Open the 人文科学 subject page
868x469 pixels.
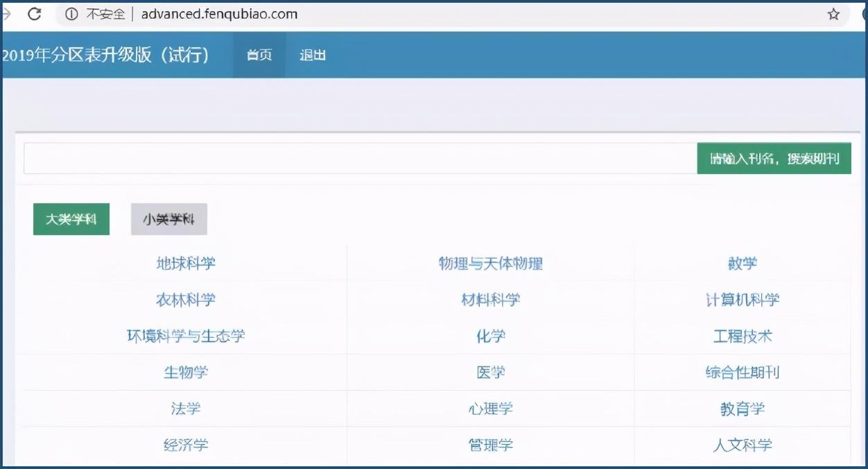tap(743, 445)
